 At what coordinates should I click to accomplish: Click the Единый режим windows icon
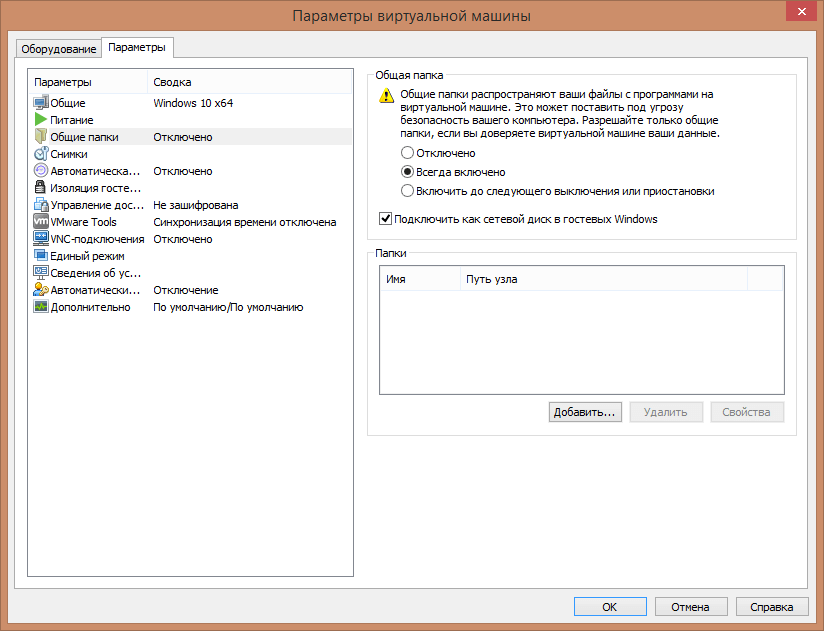pyautogui.click(x=41, y=255)
